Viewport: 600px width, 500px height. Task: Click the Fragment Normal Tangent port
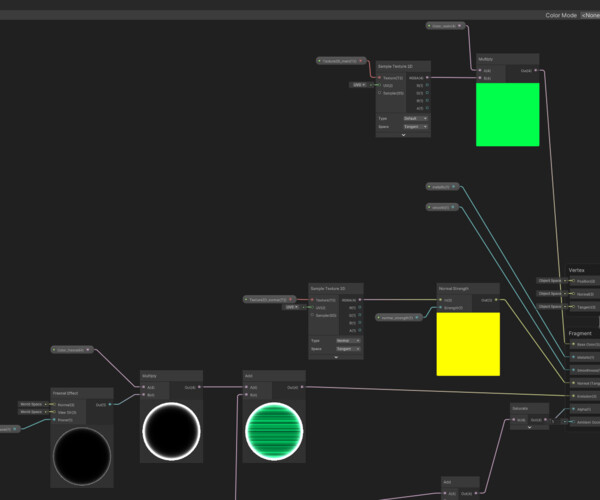pyautogui.click(x=573, y=383)
